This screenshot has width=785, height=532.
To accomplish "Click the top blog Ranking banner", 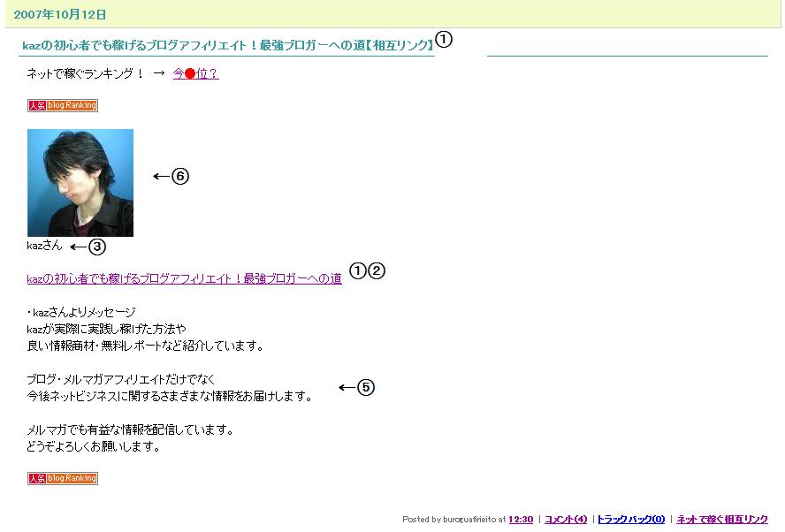I will [63, 105].
